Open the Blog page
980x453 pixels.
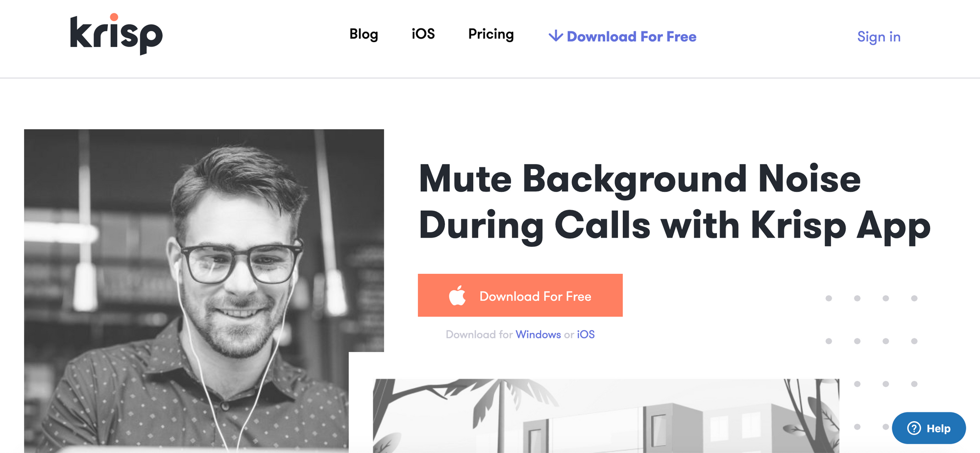364,34
